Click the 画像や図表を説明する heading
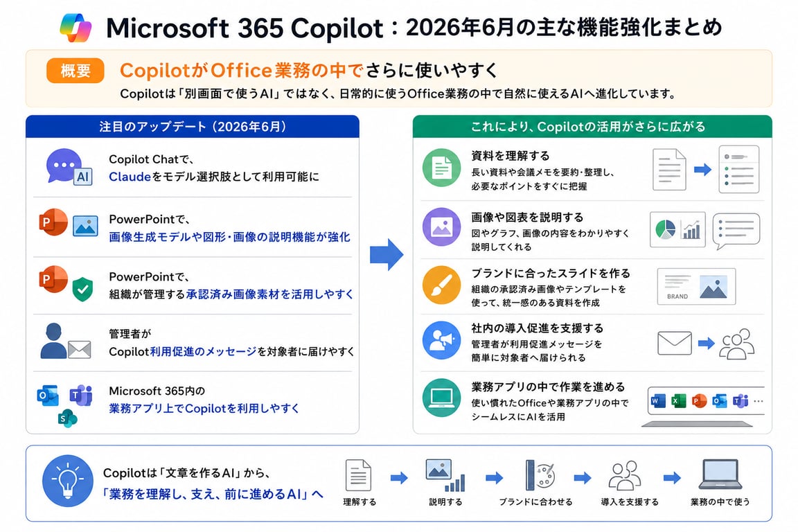 pos(527,218)
